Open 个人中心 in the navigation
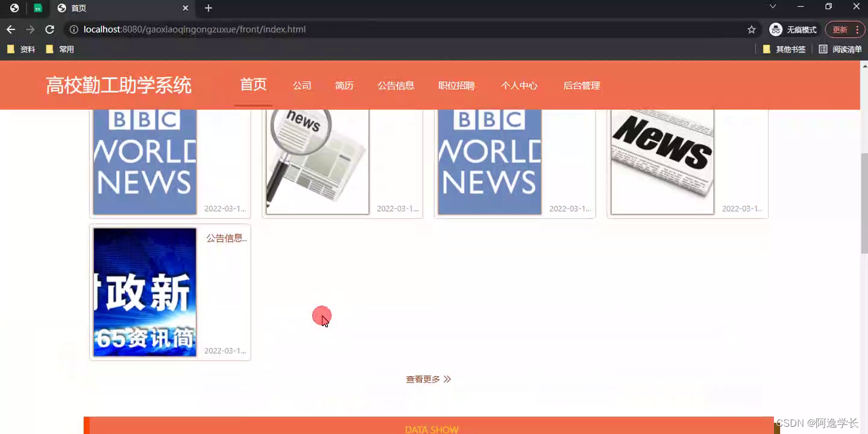Viewport: 868px width, 434px height. pos(519,86)
